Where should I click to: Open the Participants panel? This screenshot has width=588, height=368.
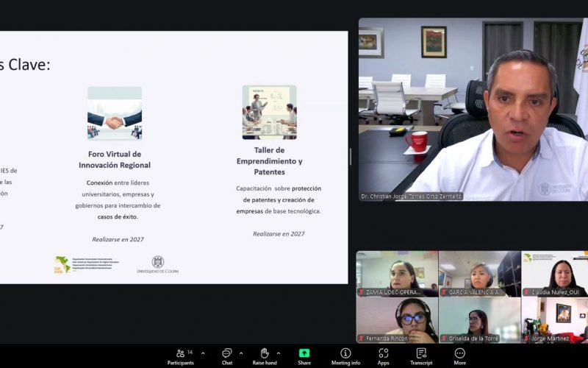pos(180,355)
